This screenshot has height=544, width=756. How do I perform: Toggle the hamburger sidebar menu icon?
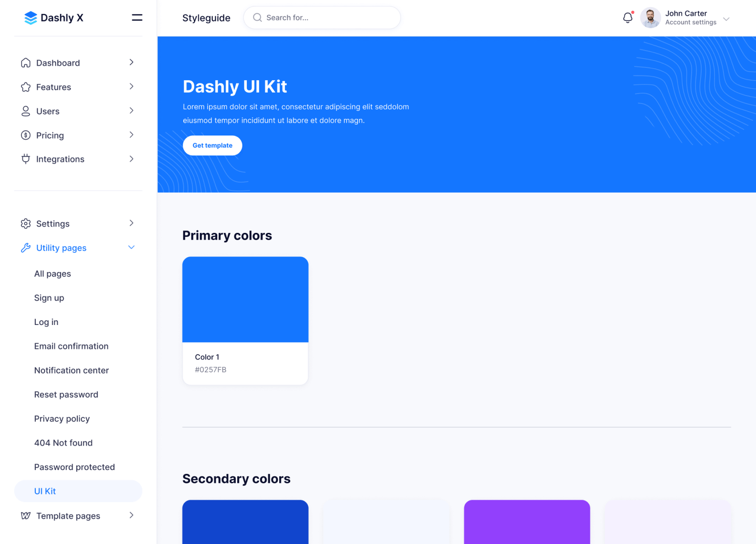point(137,18)
